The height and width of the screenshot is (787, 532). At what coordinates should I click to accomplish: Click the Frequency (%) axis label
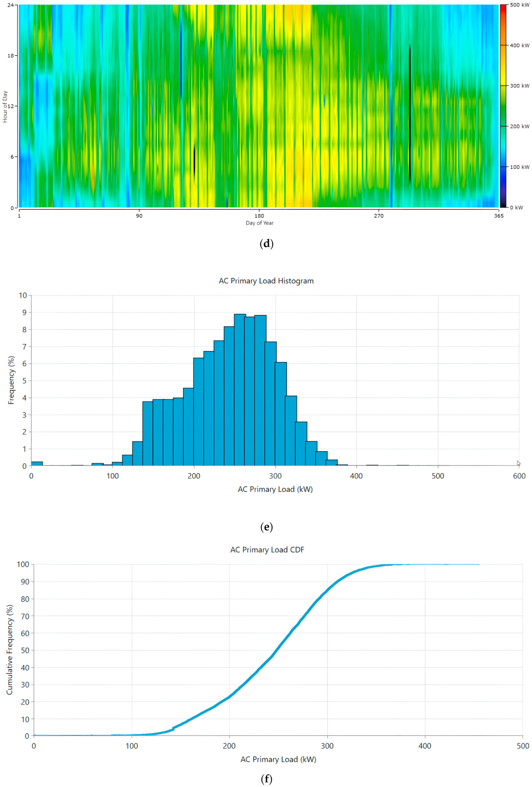click(11, 380)
